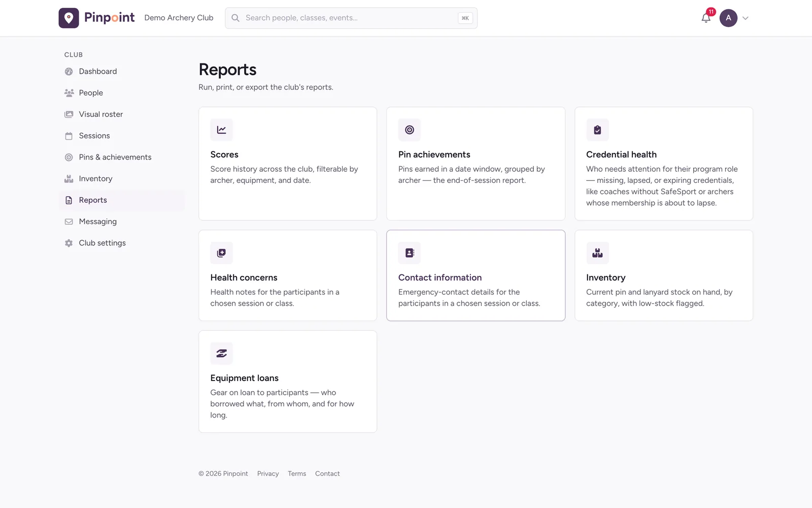Click the Sessions calendar icon

click(x=69, y=136)
